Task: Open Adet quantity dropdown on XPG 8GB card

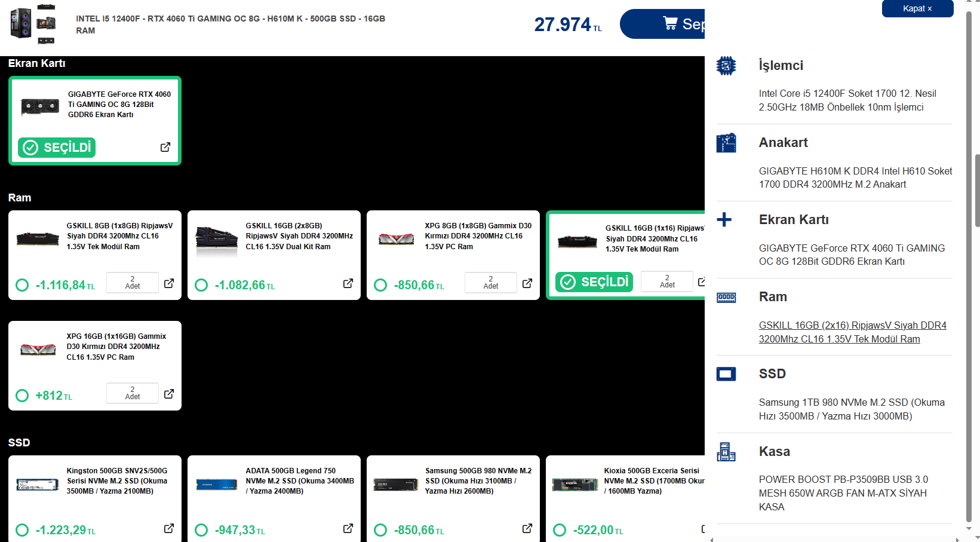Action: click(x=491, y=283)
